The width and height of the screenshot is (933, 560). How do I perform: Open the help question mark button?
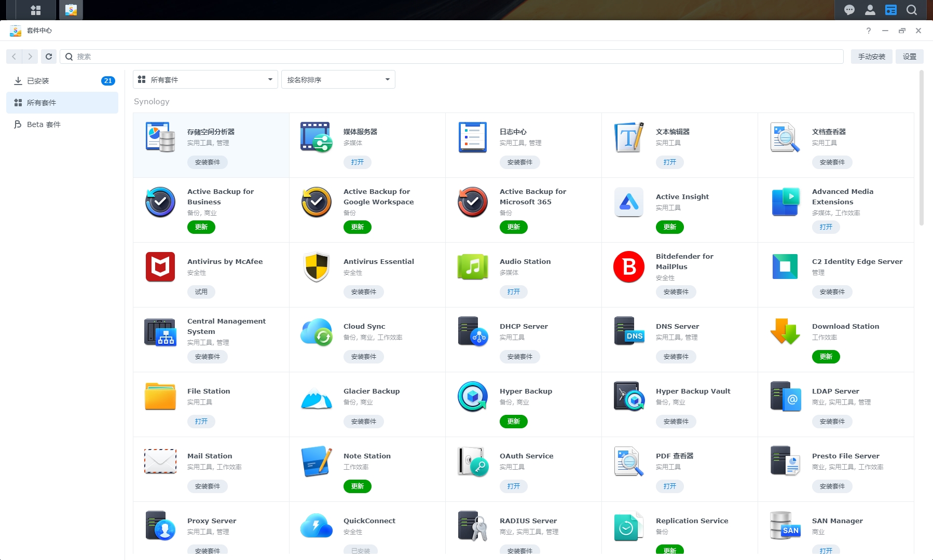click(869, 31)
